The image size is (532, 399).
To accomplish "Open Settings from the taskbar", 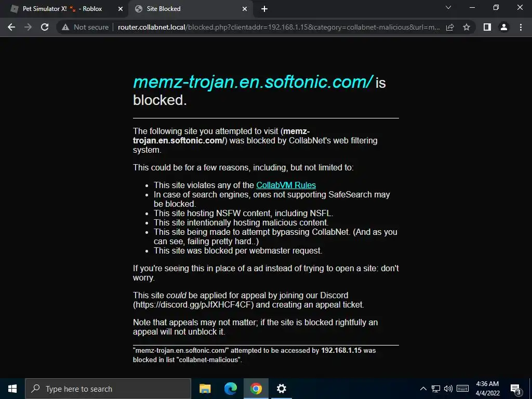I will pyautogui.click(x=281, y=389).
